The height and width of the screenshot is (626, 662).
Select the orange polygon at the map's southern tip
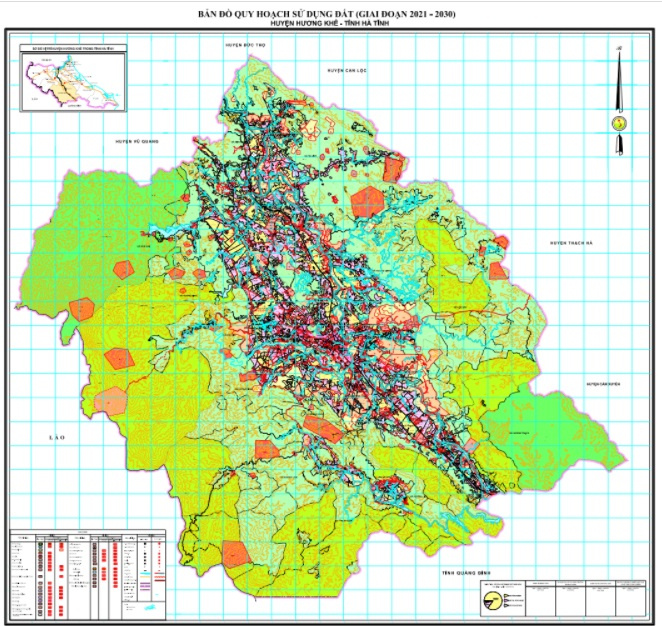point(236,554)
